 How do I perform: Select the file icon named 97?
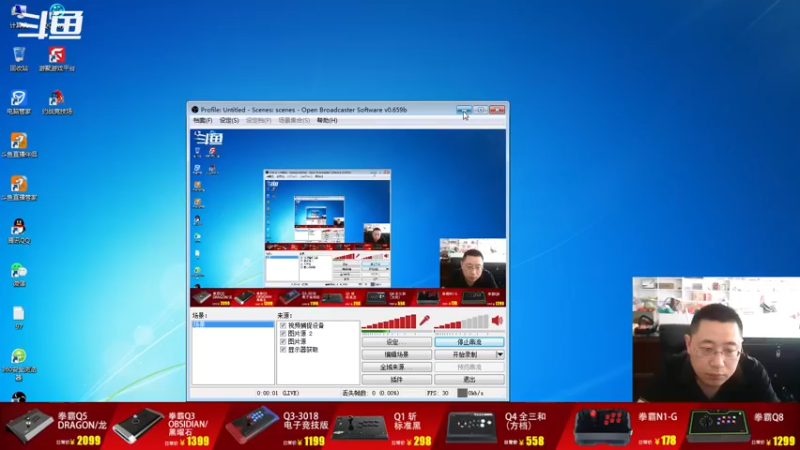(x=19, y=317)
